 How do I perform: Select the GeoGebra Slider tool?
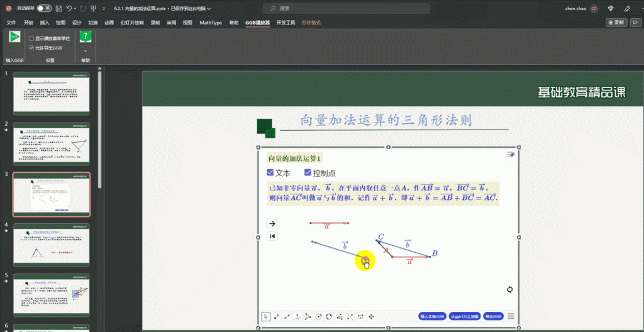(x=360, y=316)
